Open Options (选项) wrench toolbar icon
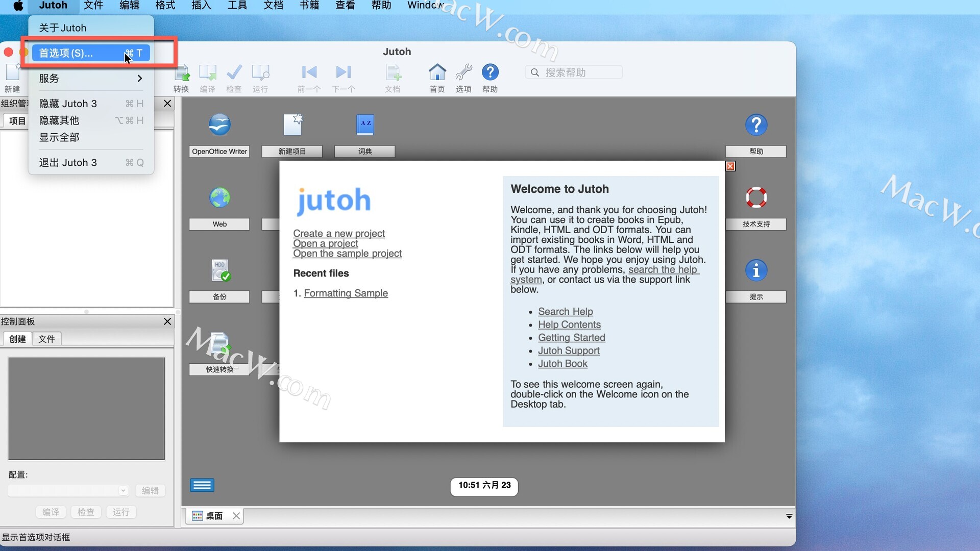Screen dimensions: 980x551 tap(463, 73)
